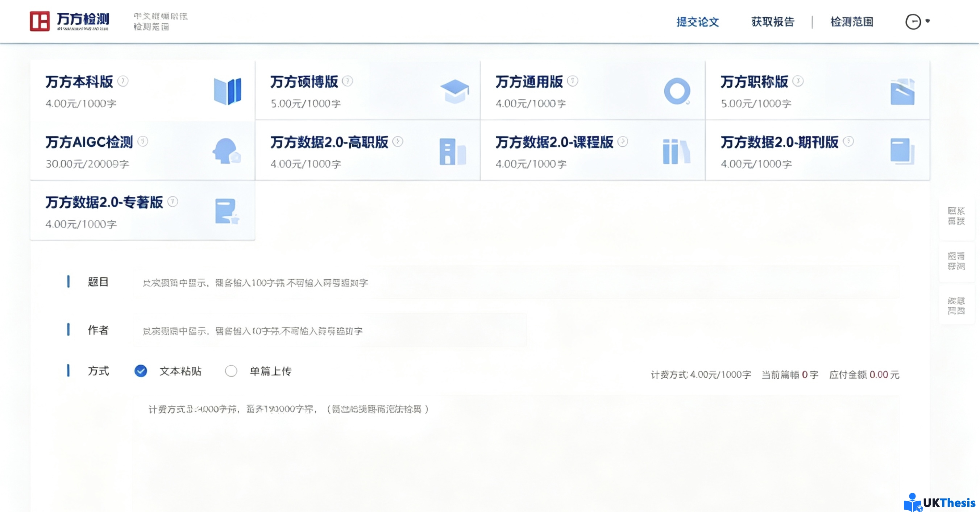Show help info next to 万方职称版
This screenshot has height=512, width=980.
(x=798, y=82)
